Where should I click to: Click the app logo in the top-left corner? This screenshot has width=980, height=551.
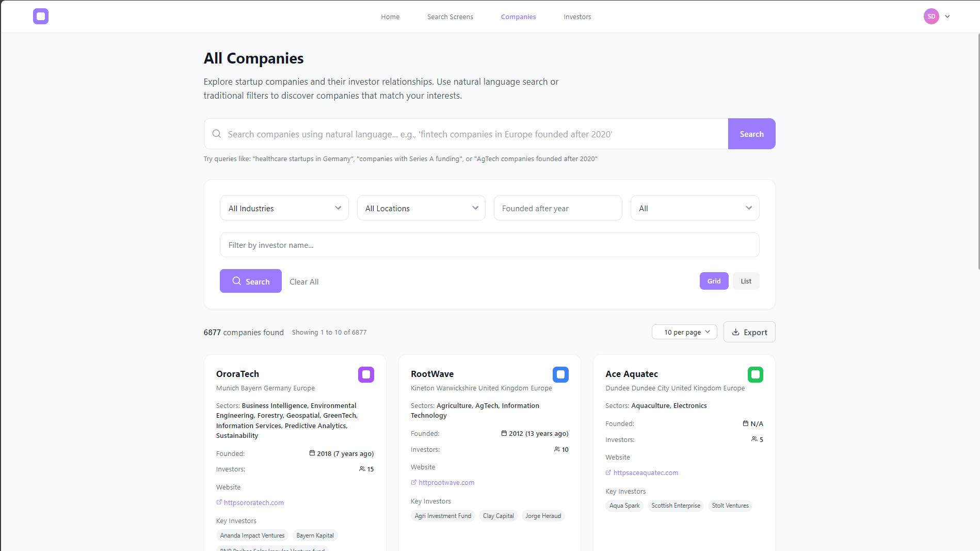click(x=41, y=16)
